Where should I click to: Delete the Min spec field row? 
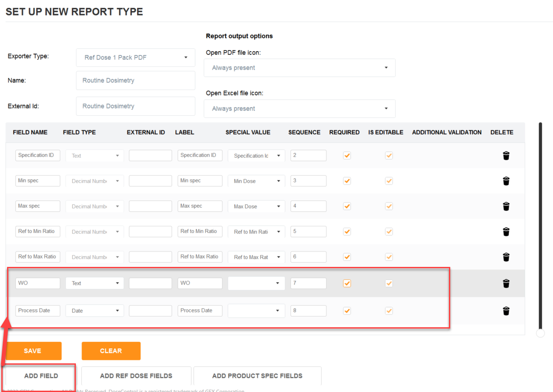coord(506,181)
